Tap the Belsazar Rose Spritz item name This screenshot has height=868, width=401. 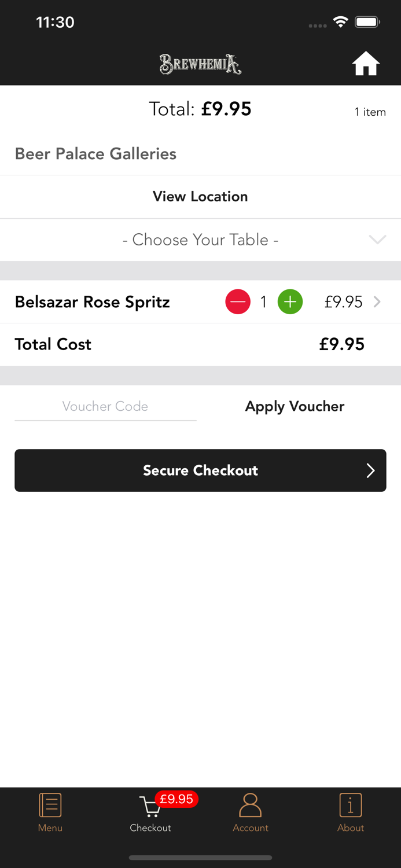93,302
